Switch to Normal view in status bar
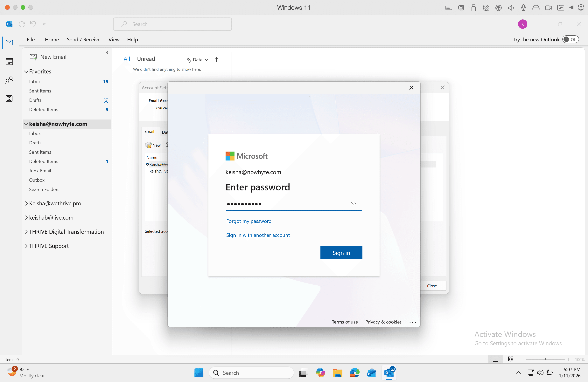Image resolution: width=588 pixels, height=382 pixels. [495, 359]
